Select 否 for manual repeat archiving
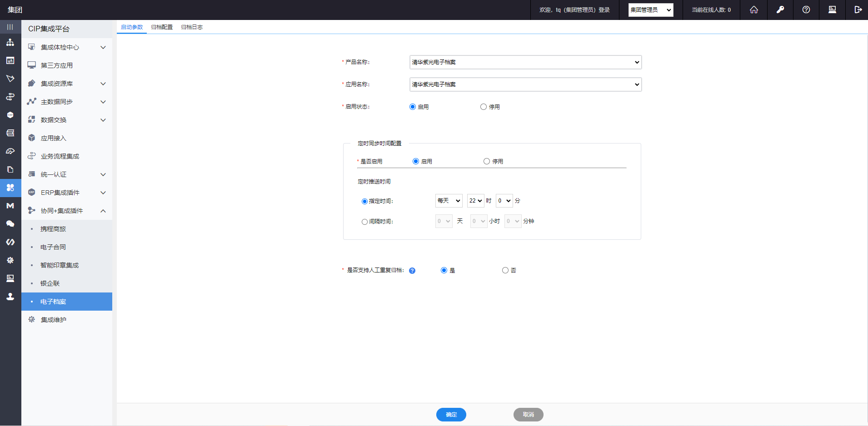 tap(505, 270)
